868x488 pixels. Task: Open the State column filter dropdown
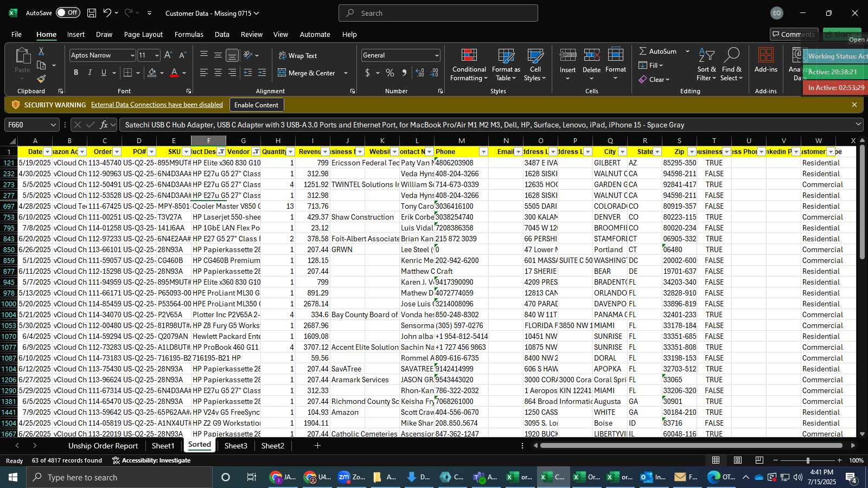(x=657, y=152)
